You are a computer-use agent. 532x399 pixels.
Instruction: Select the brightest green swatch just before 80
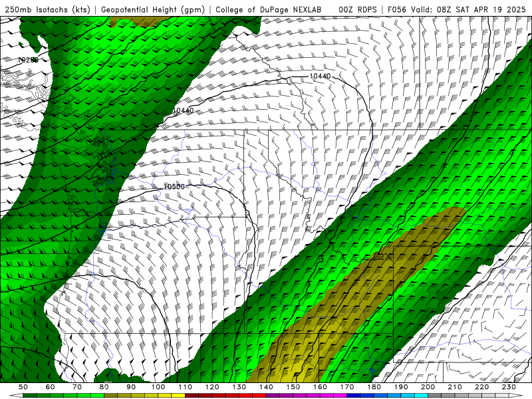point(97,396)
